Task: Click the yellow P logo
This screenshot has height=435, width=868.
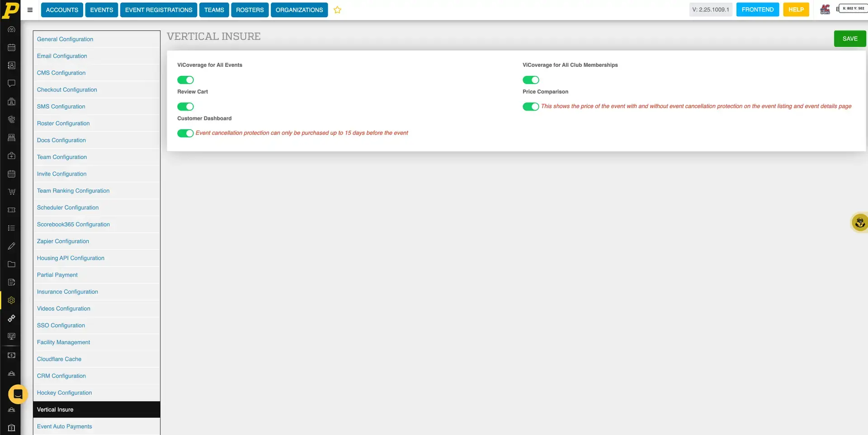Action: click(x=10, y=10)
